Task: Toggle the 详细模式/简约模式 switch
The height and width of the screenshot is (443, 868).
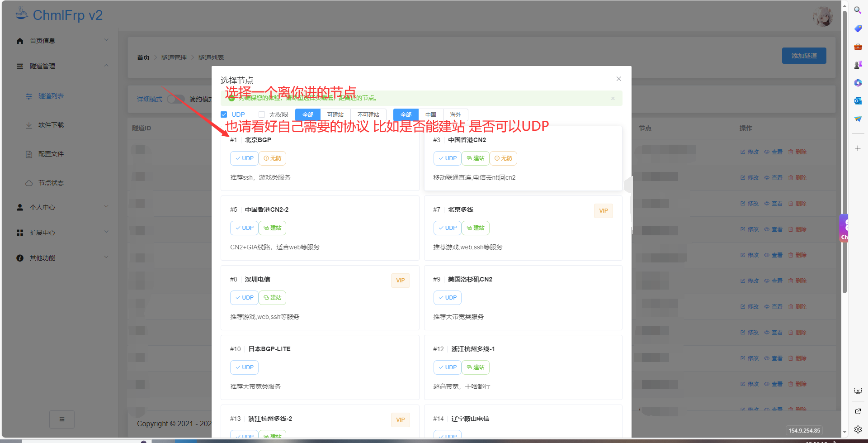Action: [x=176, y=99]
